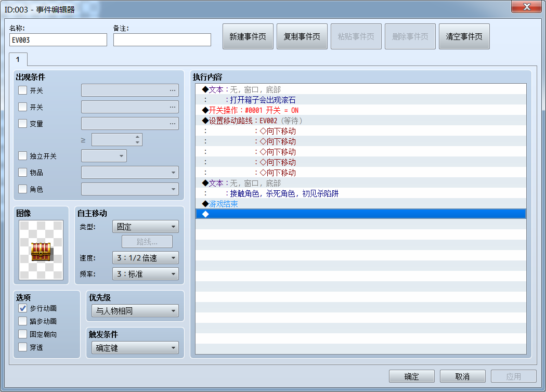This screenshot has width=546, height=392.
Task: Enable the 独立开关 condition checkbox
Action: [23, 155]
